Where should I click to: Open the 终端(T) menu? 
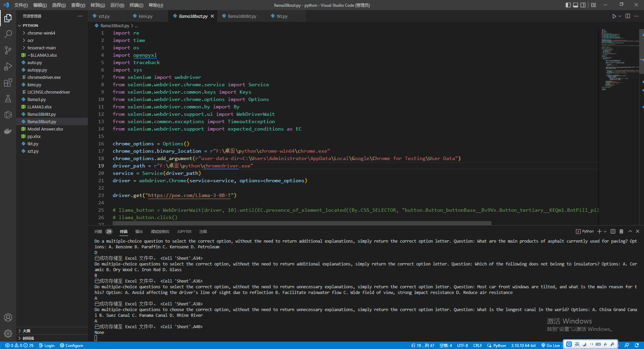(x=136, y=5)
